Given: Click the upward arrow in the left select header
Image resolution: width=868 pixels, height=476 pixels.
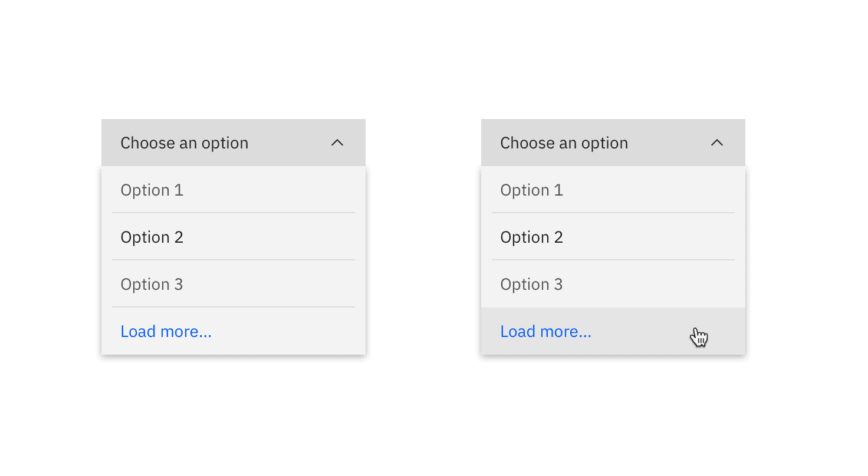Looking at the screenshot, I should [337, 143].
